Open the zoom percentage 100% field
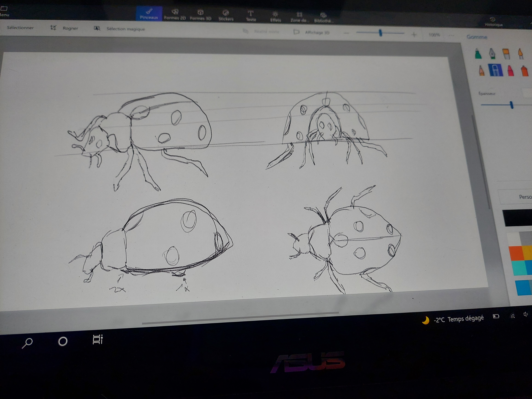 (x=434, y=35)
